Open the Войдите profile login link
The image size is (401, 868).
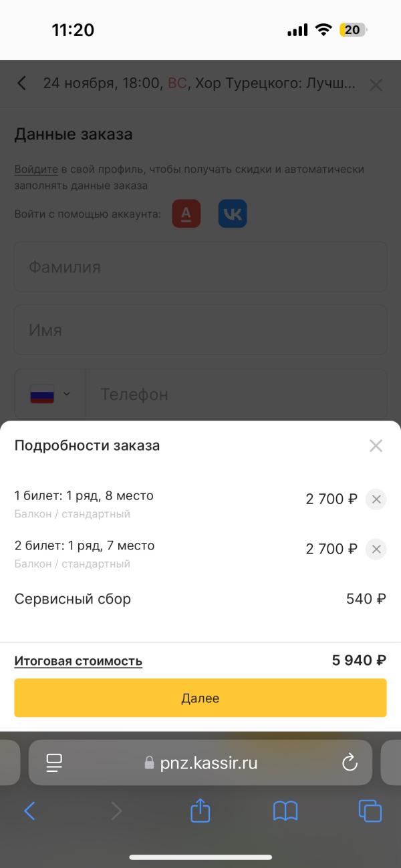(33, 170)
